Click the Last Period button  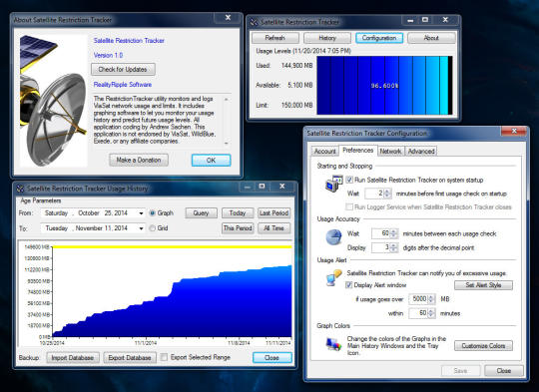[x=273, y=213]
